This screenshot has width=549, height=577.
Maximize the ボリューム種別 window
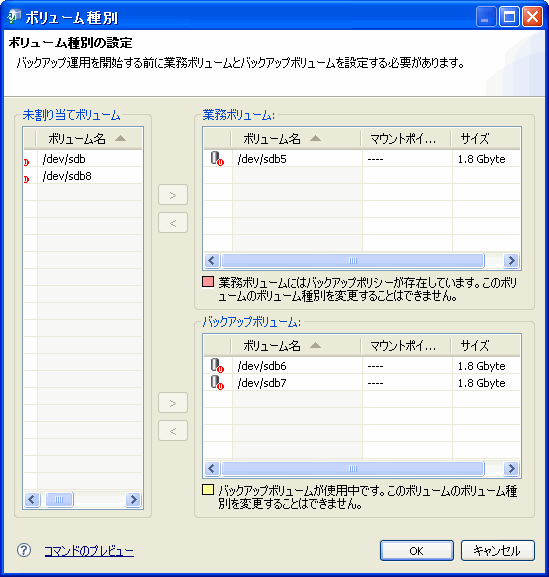(x=509, y=17)
